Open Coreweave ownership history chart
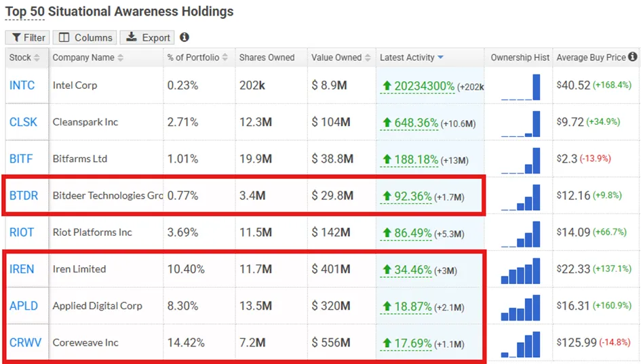This screenshot has width=641, height=364. click(520, 344)
